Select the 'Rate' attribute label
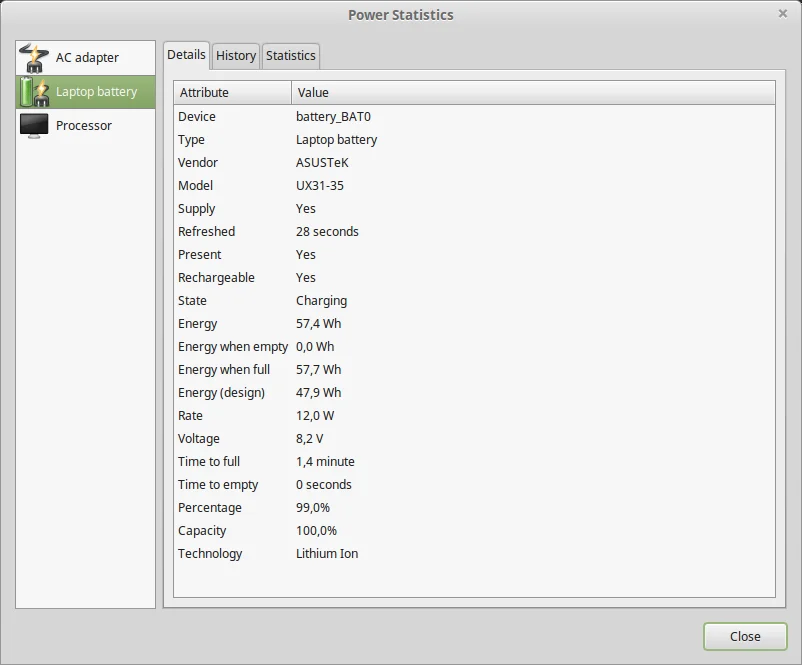This screenshot has height=665, width=802. [190, 416]
